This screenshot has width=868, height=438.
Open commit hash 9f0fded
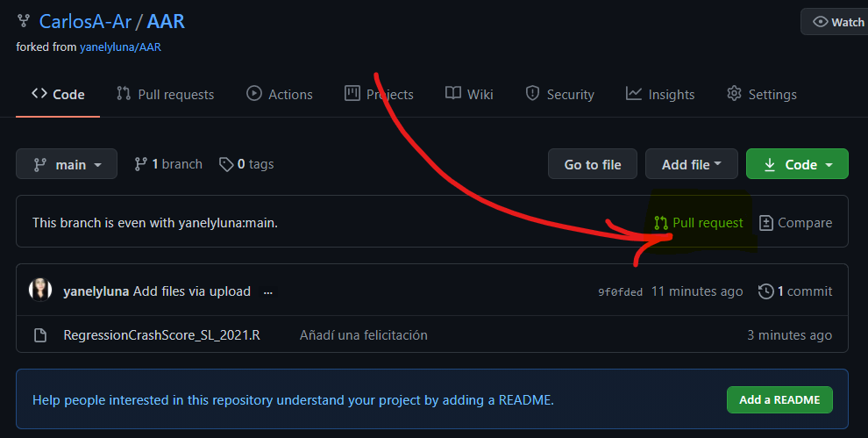620,292
